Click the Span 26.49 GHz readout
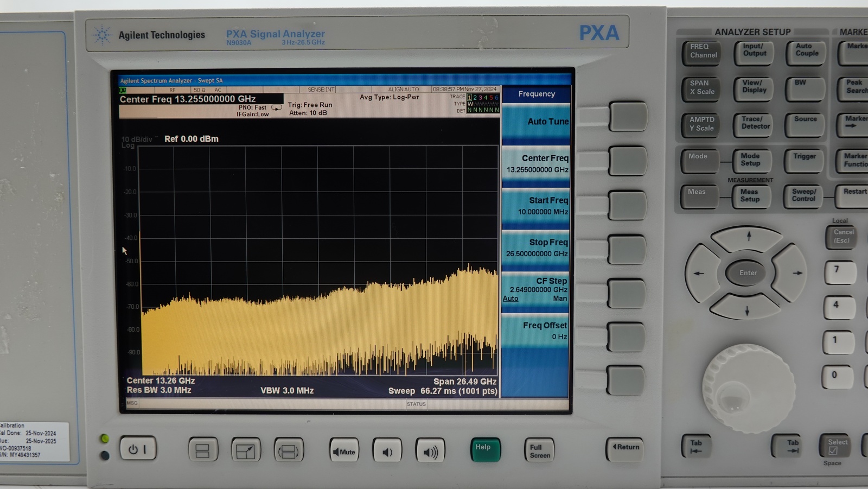Viewport: 868px width, 489px height. point(465,382)
